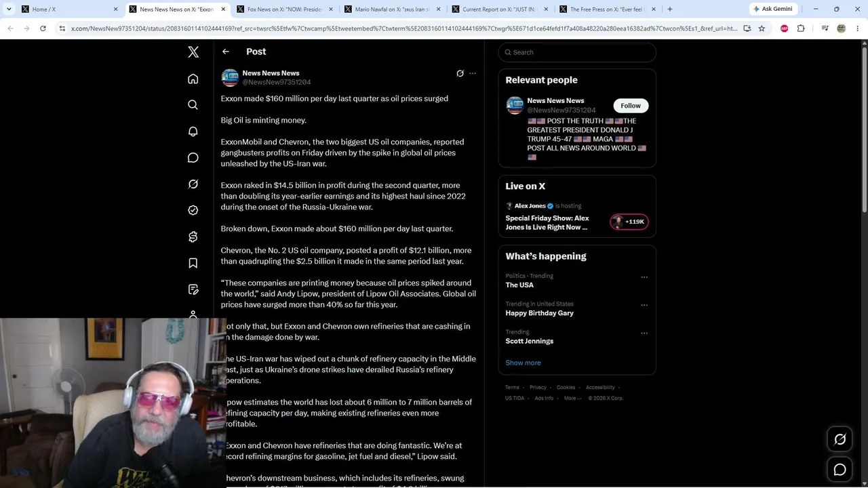The height and width of the screenshot is (488, 868).
Task: Open More options for The USA trend
Action: (x=644, y=277)
